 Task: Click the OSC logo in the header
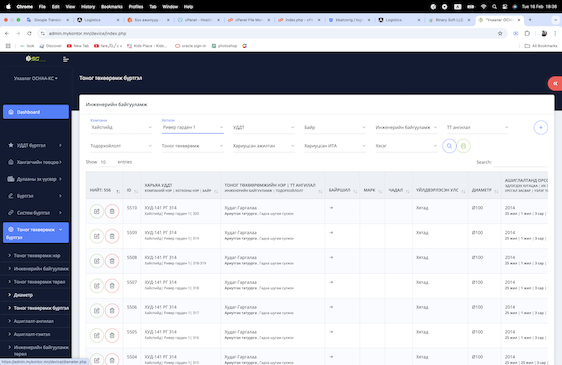coord(35,59)
